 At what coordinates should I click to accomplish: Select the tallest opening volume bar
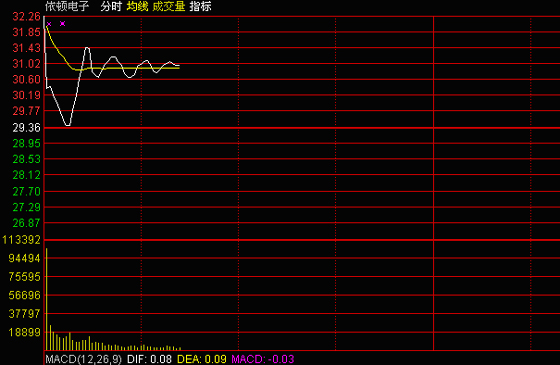click(x=46, y=299)
